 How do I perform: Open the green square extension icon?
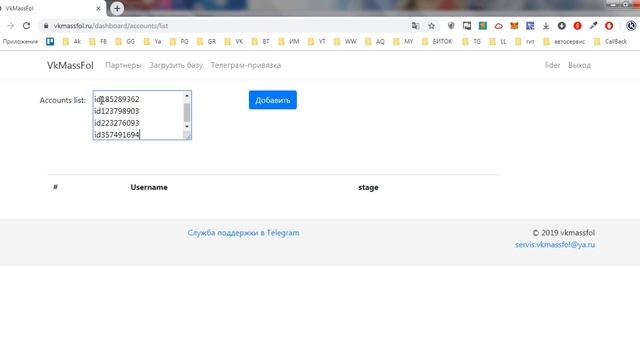(483, 26)
